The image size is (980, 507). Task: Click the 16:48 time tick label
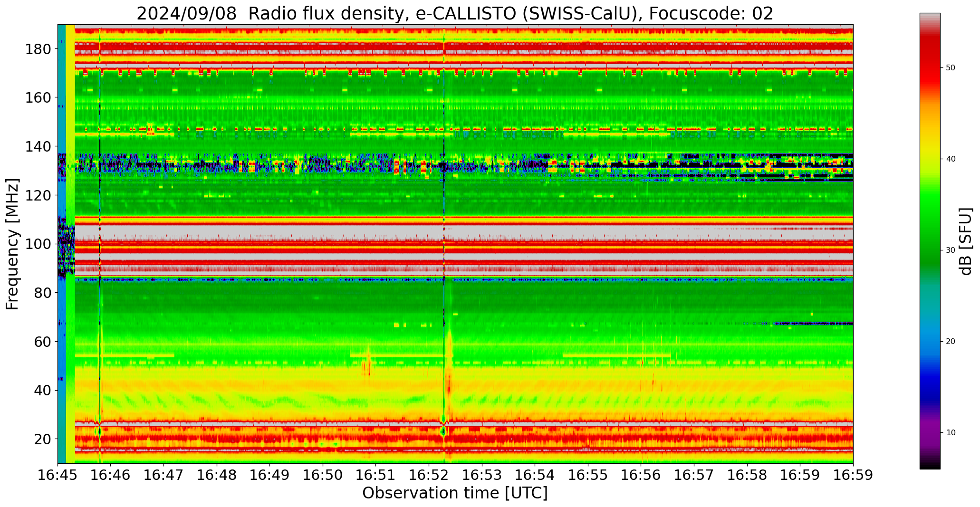point(217,475)
